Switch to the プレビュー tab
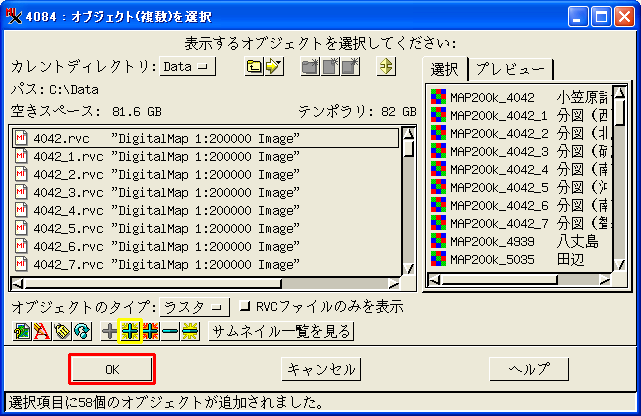This screenshot has width=641, height=416. point(511,68)
